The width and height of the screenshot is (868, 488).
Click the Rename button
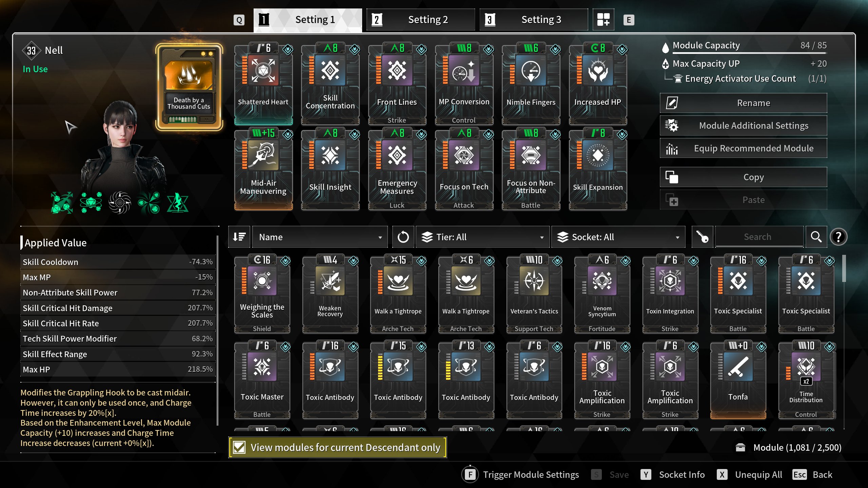743,103
